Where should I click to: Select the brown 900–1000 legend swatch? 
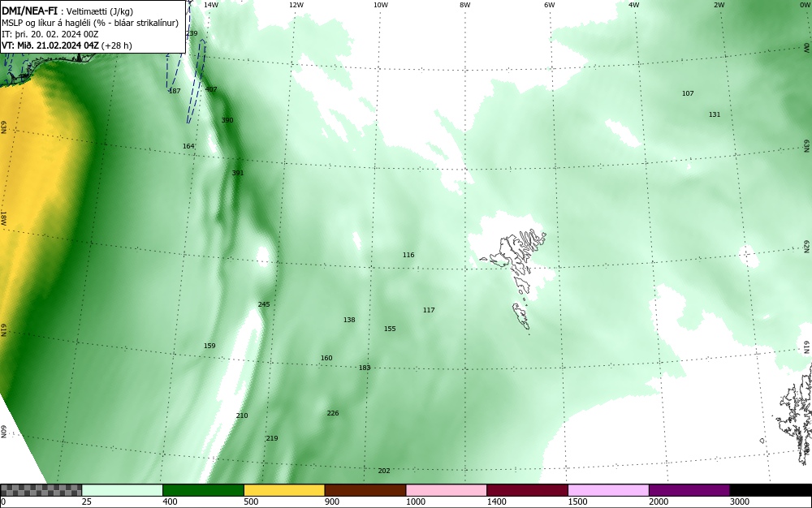(365, 490)
